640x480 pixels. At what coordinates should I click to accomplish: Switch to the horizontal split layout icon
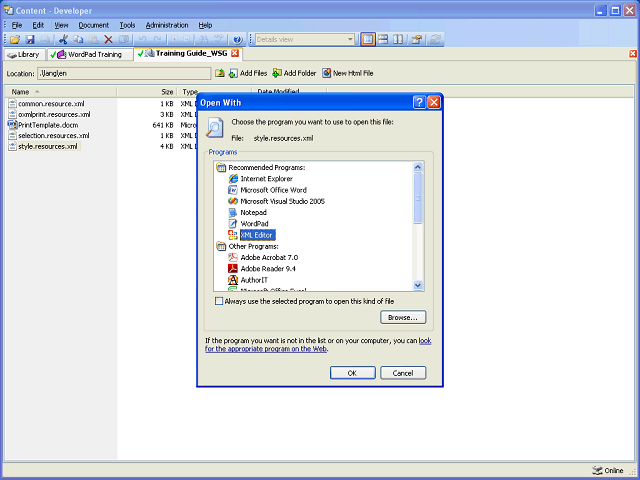(383, 39)
